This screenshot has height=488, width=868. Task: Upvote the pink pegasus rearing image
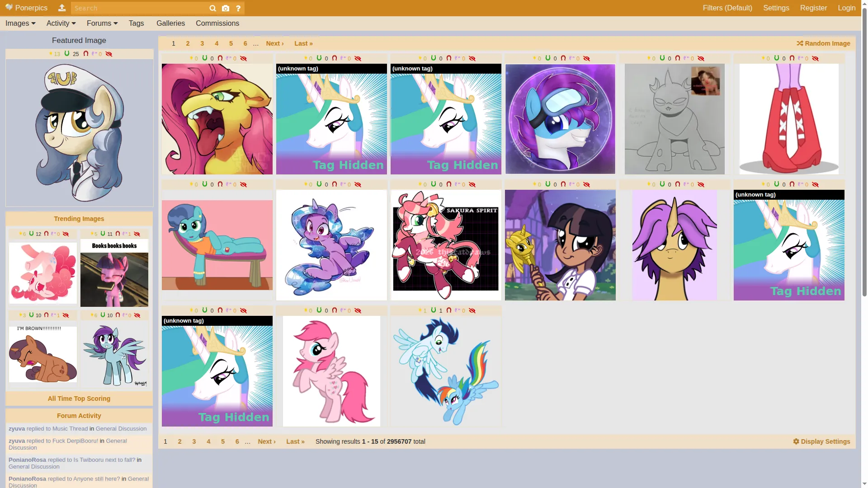(x=319, y=310)
